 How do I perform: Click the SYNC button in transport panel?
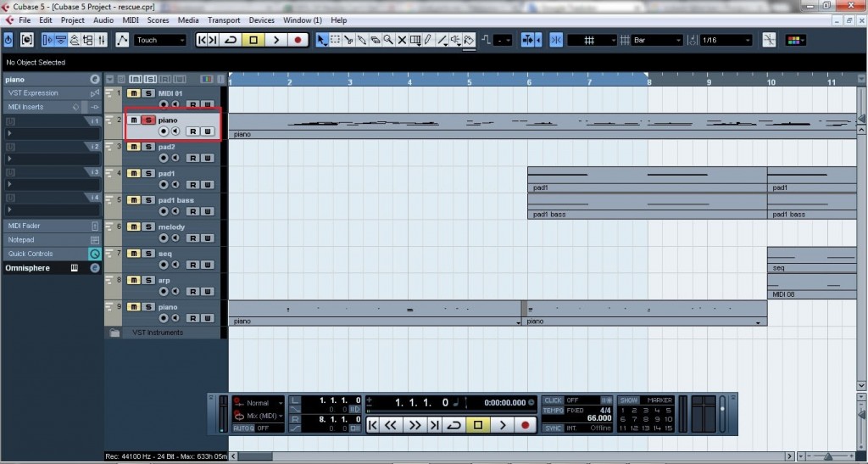click(x=553, y=428)
